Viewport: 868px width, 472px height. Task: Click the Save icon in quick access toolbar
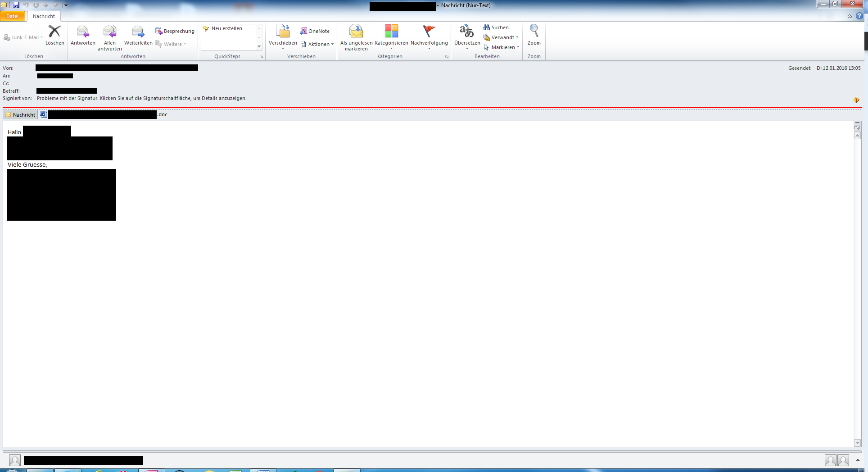coord(16,5)
